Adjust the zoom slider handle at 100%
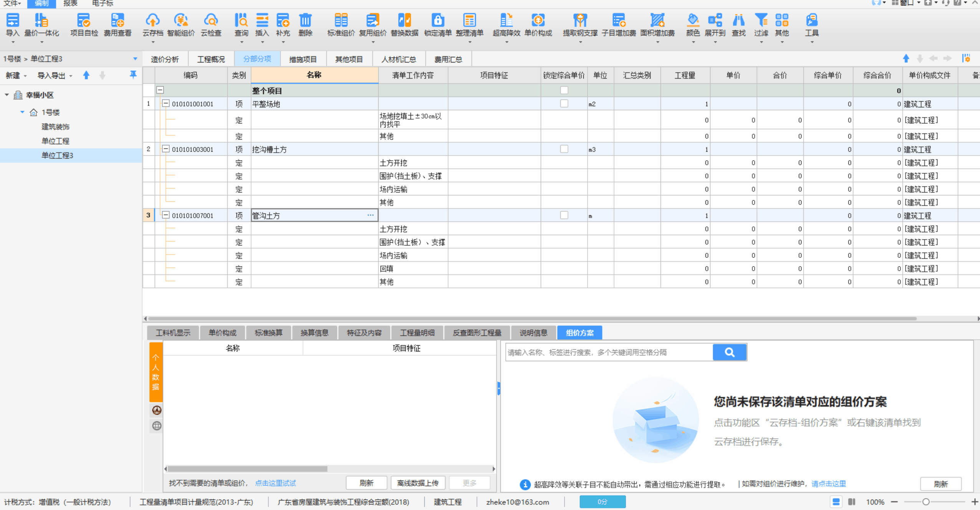This screenshot has height=510, width=980. coord(926,502)
